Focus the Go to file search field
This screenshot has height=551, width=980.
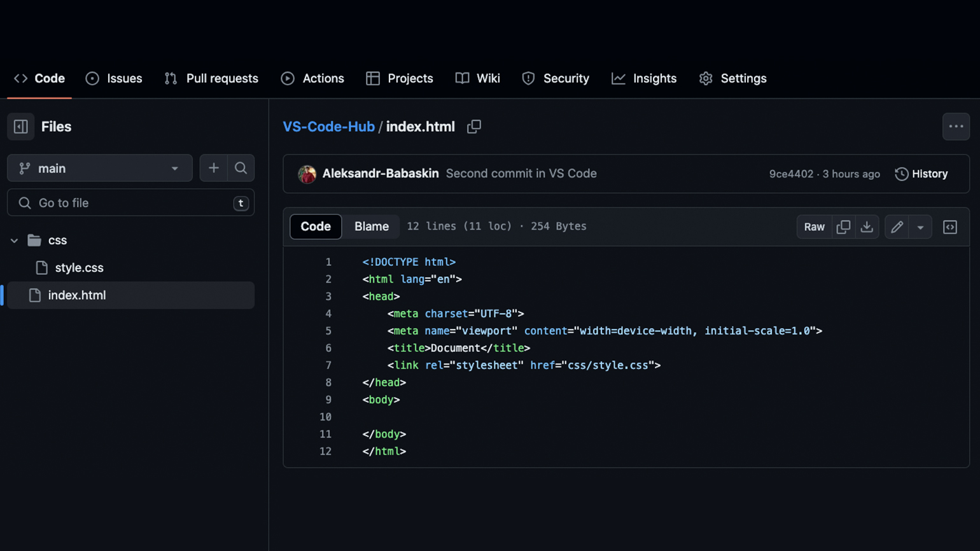tap(130, 203)
